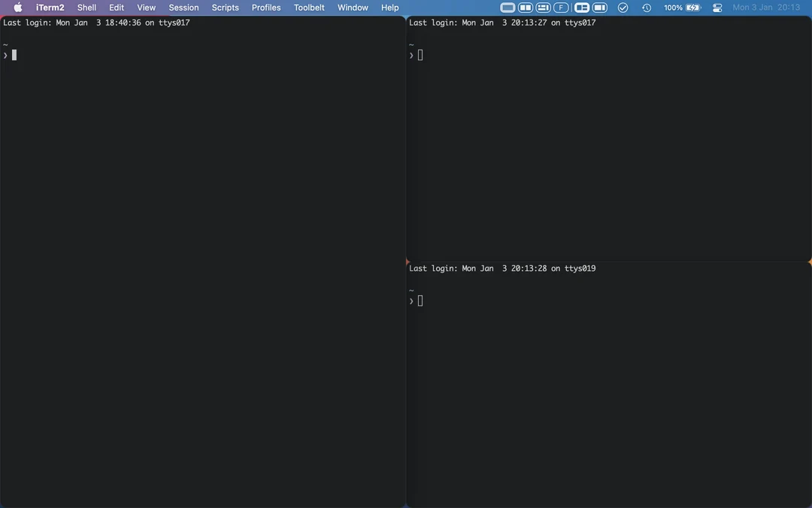This screenshot has width=812, height=508.
Task: Open the iTerm2 application menu
Action: click(50, 7)
